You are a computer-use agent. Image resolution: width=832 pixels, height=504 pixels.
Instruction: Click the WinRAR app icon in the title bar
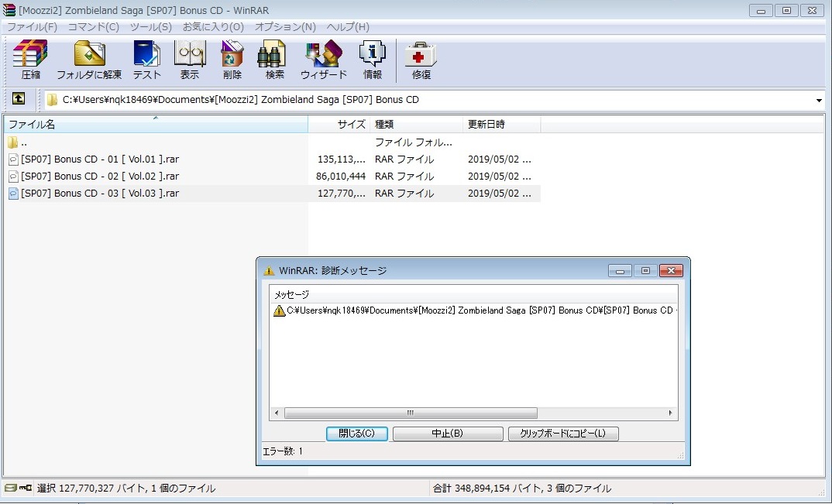click(x=9, y=9)
